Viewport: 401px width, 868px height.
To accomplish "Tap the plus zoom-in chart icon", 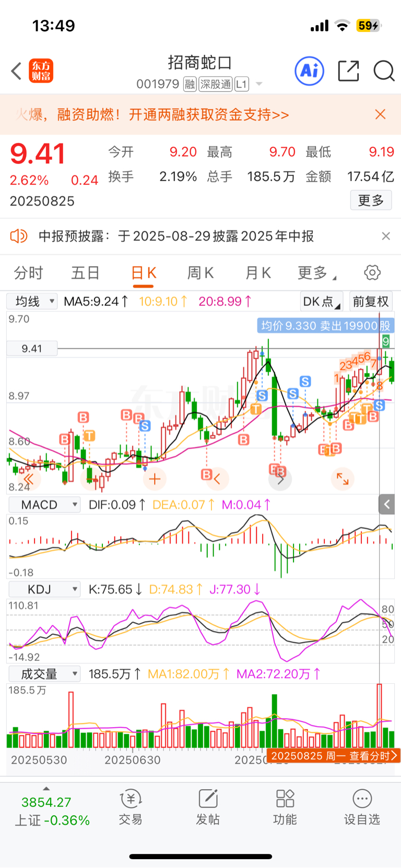I will (x=155, y=479).
